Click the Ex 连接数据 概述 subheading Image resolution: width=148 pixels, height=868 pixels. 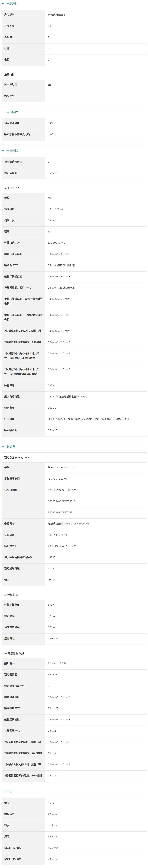coord(14,654)
